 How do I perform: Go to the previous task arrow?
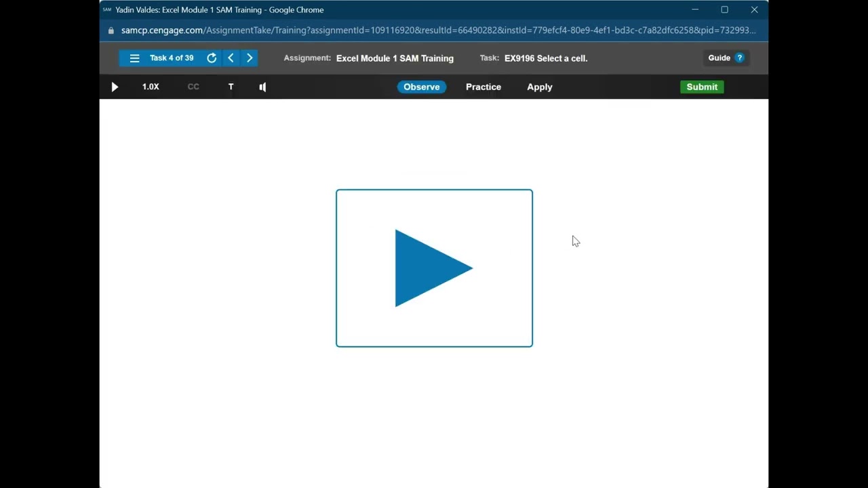231,58
